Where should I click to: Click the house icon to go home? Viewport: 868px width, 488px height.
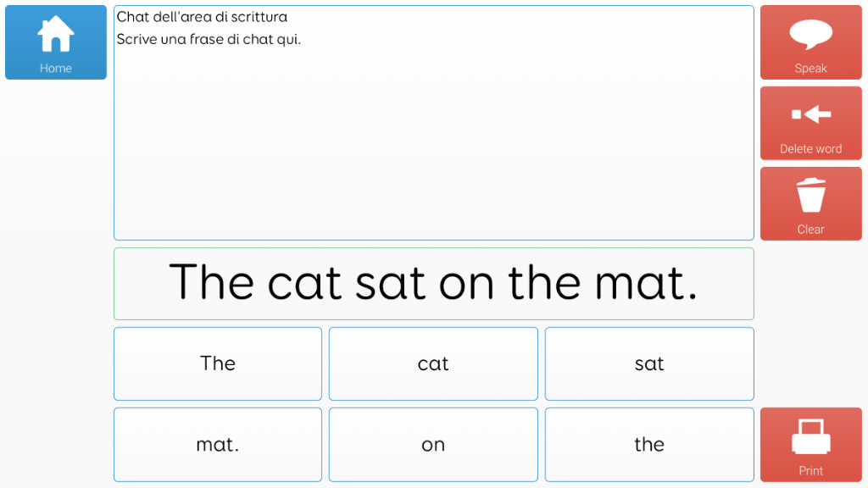point(55,33)
